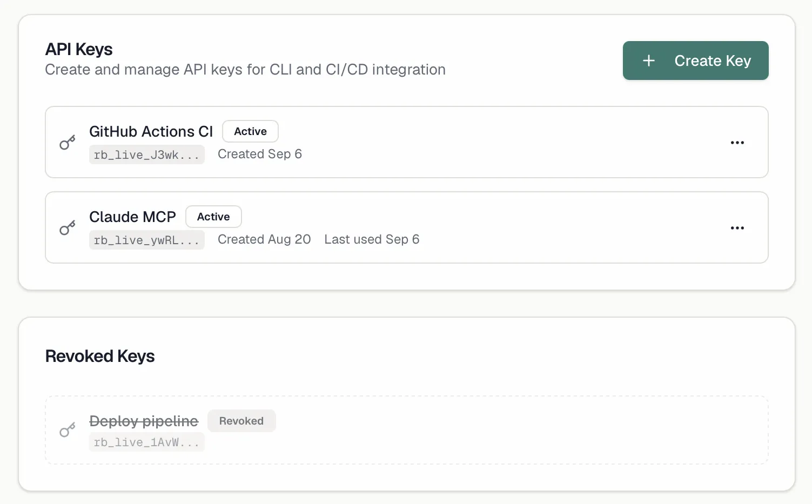Click the Claude MCP key icon

[x=68, y=228]
